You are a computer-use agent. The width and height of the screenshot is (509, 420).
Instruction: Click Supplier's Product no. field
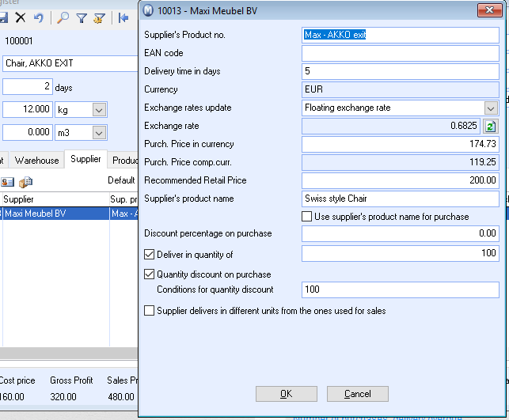tap(401, 35)
